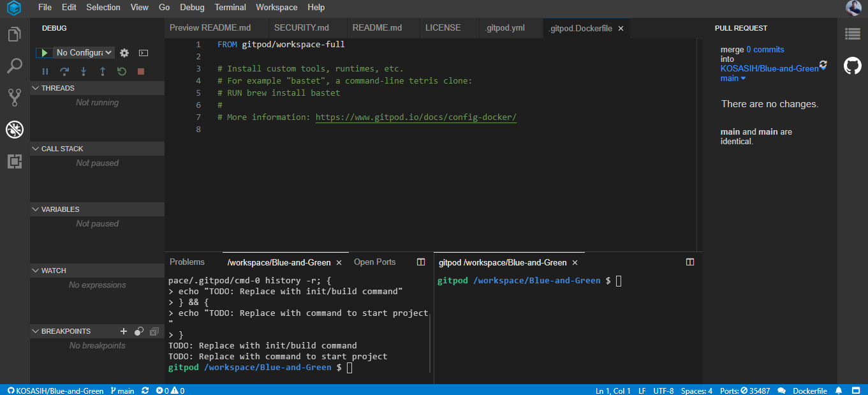This screenshot has height=395, width=868.
Task: Expand the base branch main dropdown
Action: [x=733, y=78]
